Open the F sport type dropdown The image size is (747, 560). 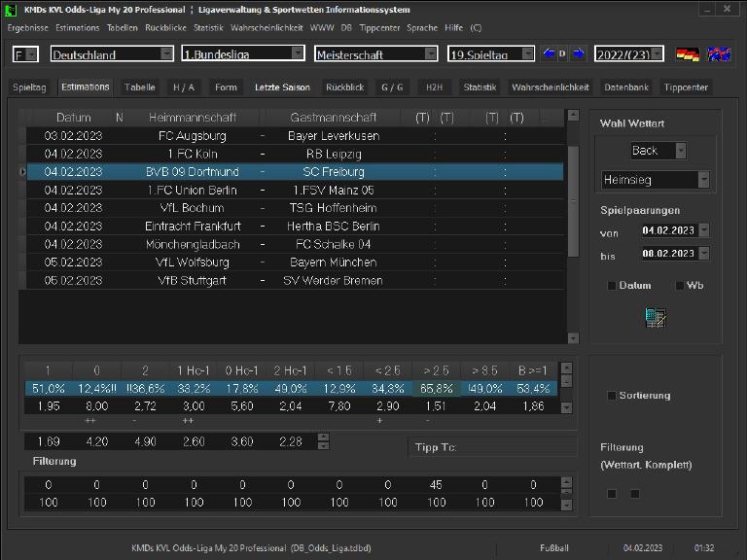pyautogui.click(x=32, y=54)
